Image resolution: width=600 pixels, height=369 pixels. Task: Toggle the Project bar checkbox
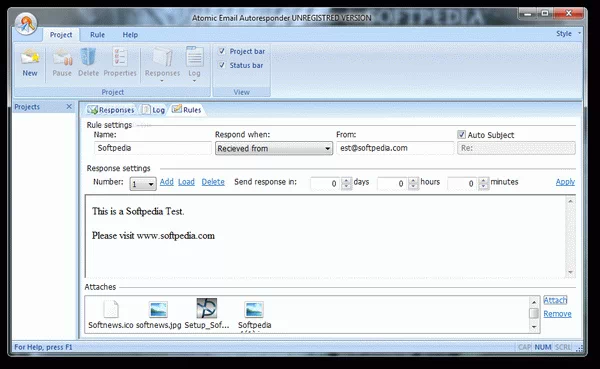(x=222, y=51)
